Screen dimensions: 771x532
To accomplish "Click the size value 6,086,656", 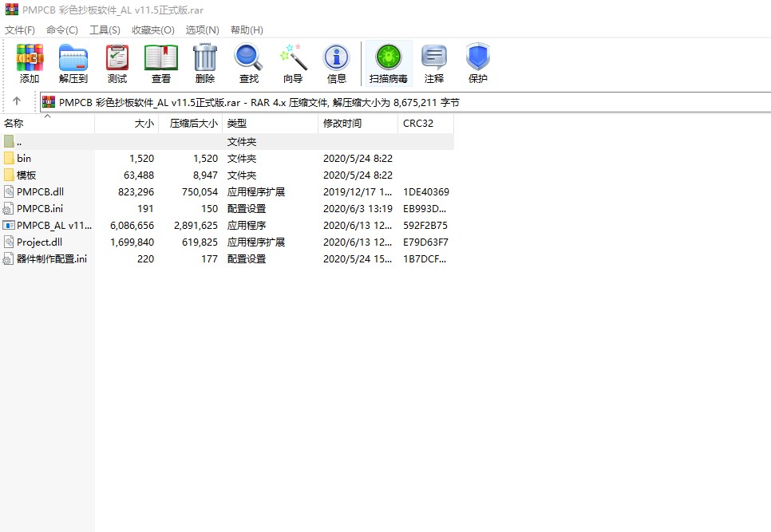I will pyautogui.click(x=132, y=226).
